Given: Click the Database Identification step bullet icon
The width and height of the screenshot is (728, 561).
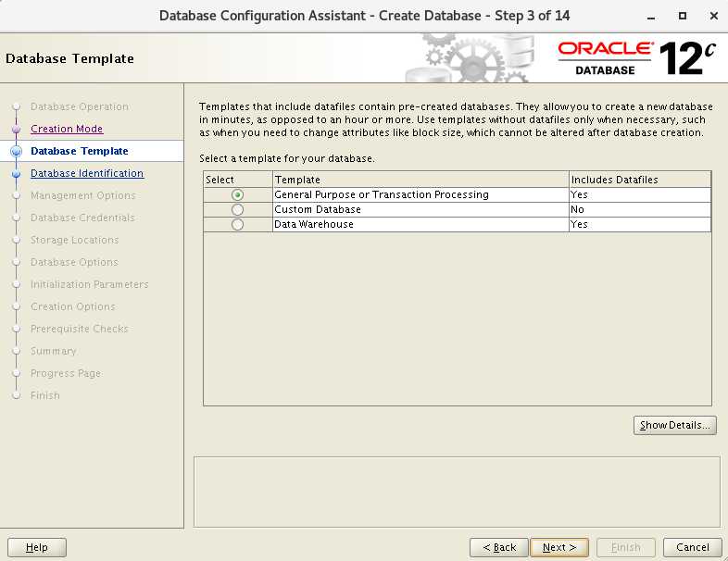Looking at the screenshot, I should [x=17, y=174].
